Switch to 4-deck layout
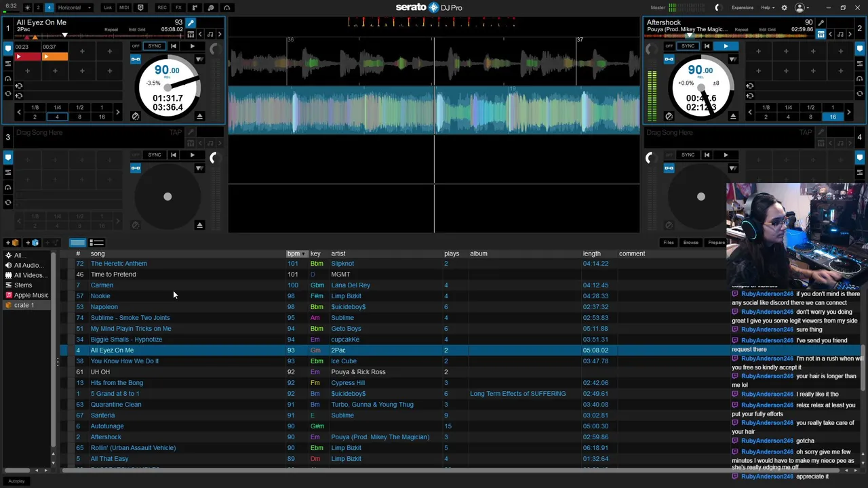The image size is (868, 488). (x=49, y=7)
